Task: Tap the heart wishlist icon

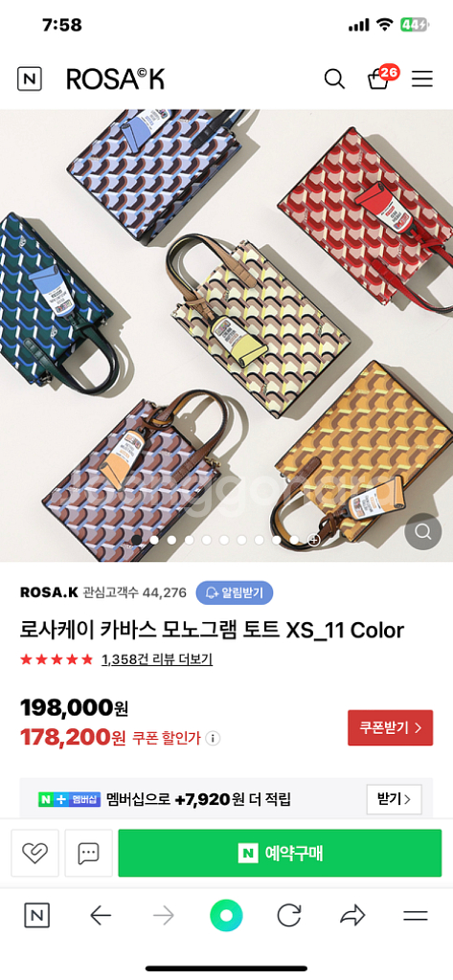Action: pyautogui.click(x=35, y=853)
